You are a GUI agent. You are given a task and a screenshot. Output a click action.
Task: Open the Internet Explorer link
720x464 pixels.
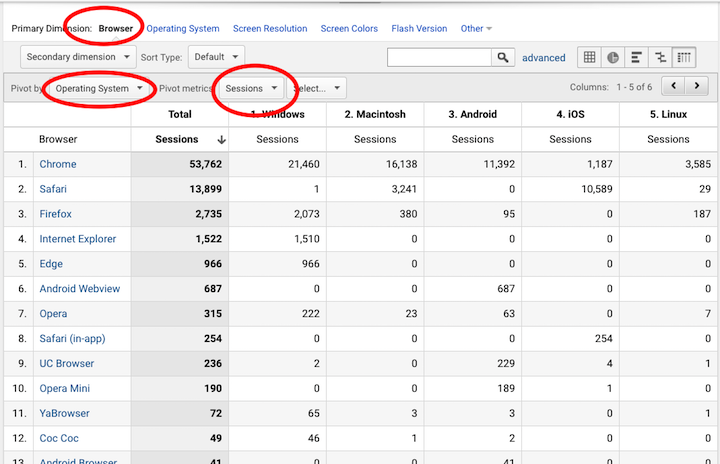point(78,239)
